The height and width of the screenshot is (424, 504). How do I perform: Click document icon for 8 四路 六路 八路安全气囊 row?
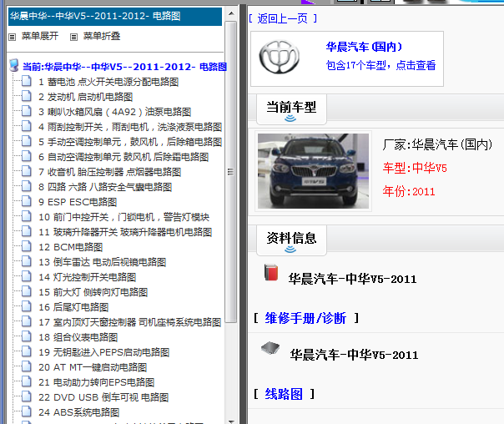tap(27, 186)
